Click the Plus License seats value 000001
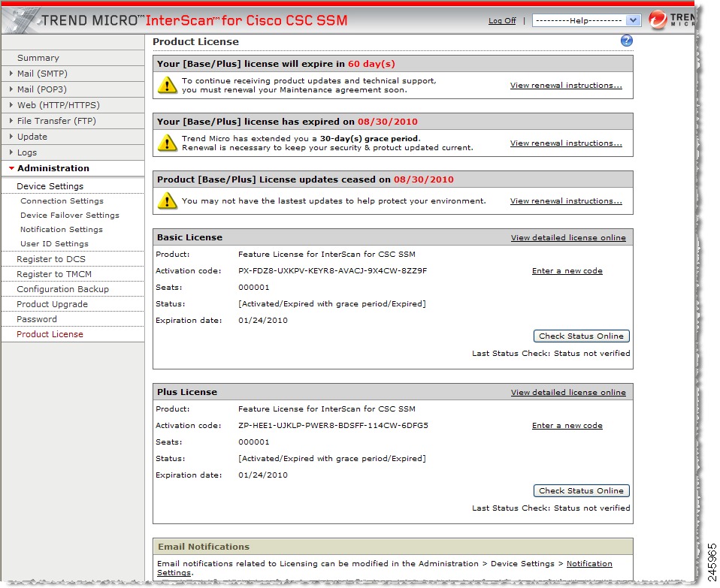Image resolution: width=720 pixels, height=588 pixels. [253, 442]
